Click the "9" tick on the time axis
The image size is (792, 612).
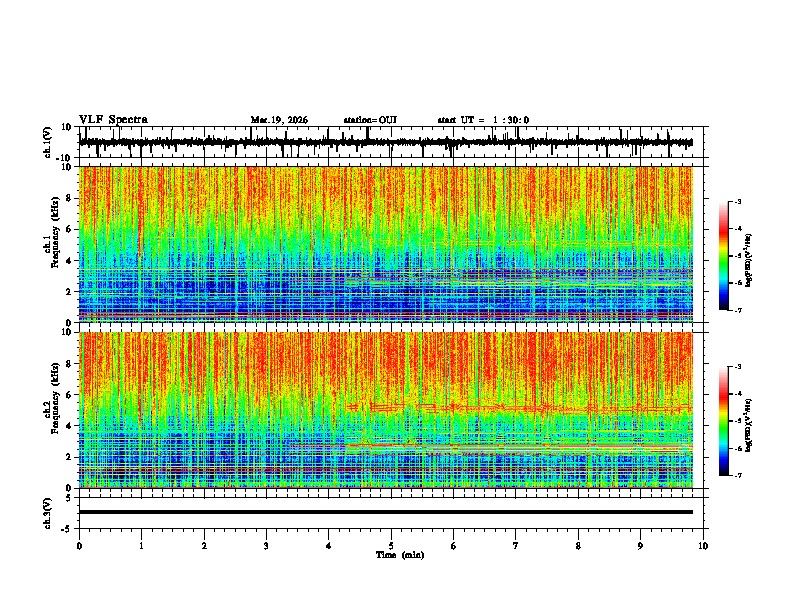[640, 546]
